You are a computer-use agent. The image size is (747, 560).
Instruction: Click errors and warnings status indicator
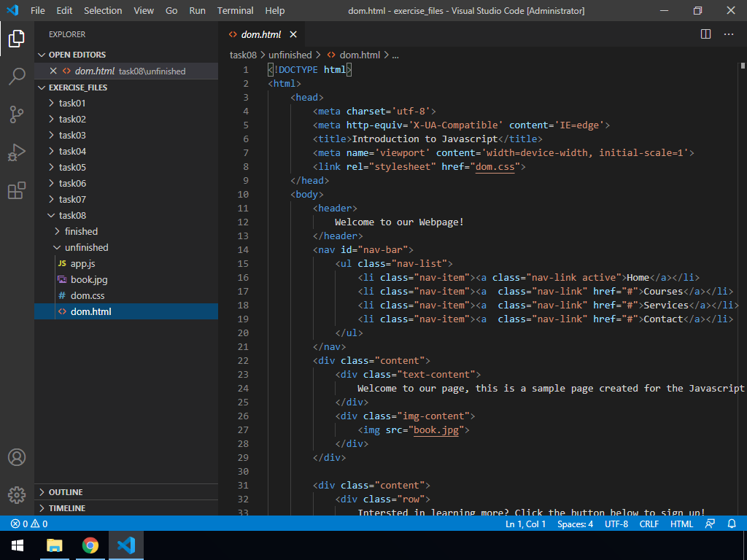[29, 524]
